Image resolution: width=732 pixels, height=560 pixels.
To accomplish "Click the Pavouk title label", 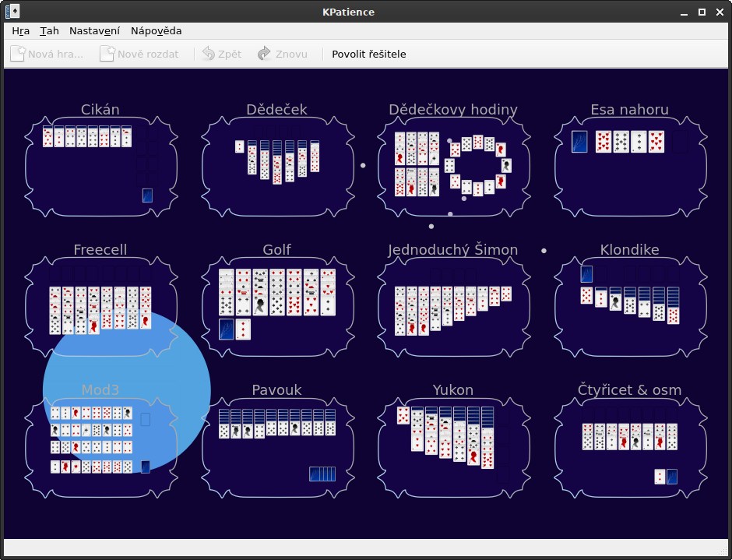I will 276,389.
